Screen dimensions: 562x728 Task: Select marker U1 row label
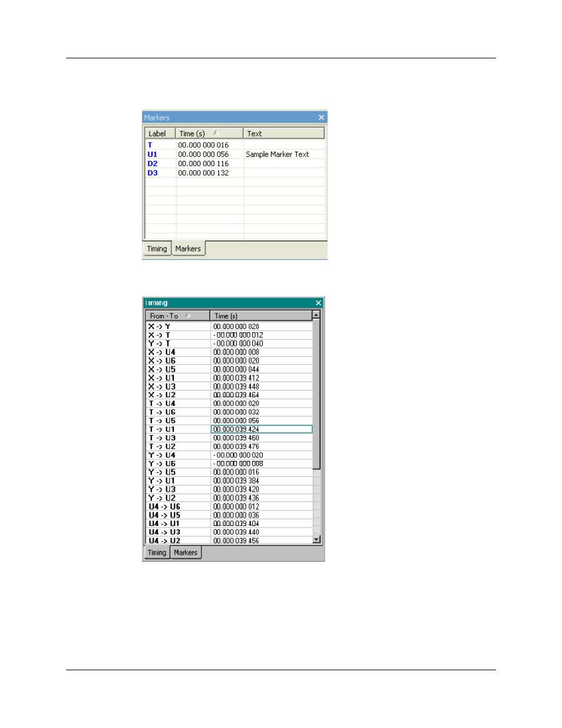[x=152, y=154]
